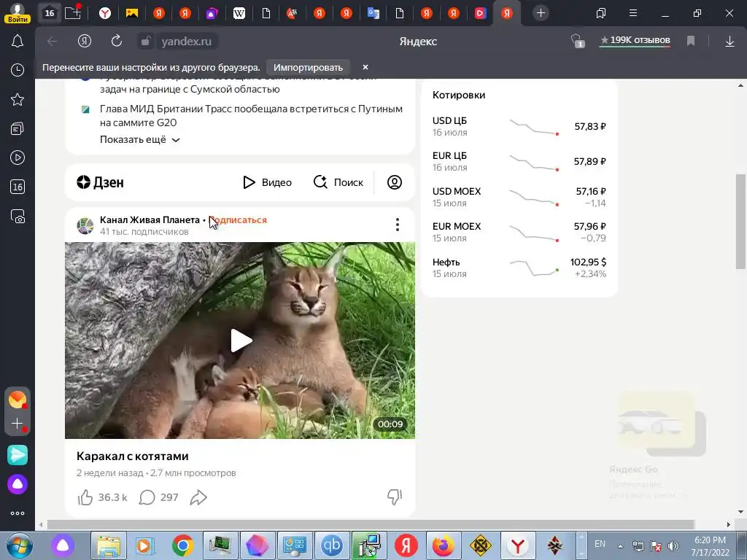747x560 pixels.
Task: Open the post's three-dots options menu
Action: (x=398, y=225)
